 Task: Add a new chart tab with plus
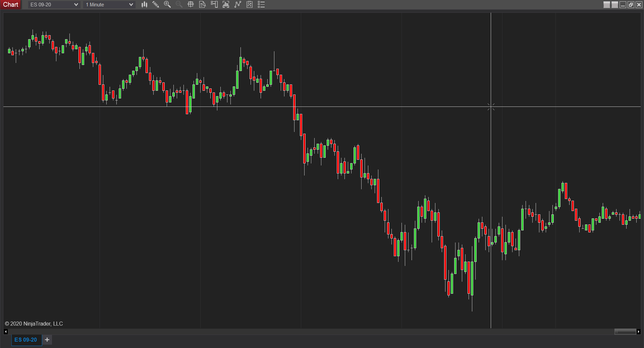pos(47,340)
